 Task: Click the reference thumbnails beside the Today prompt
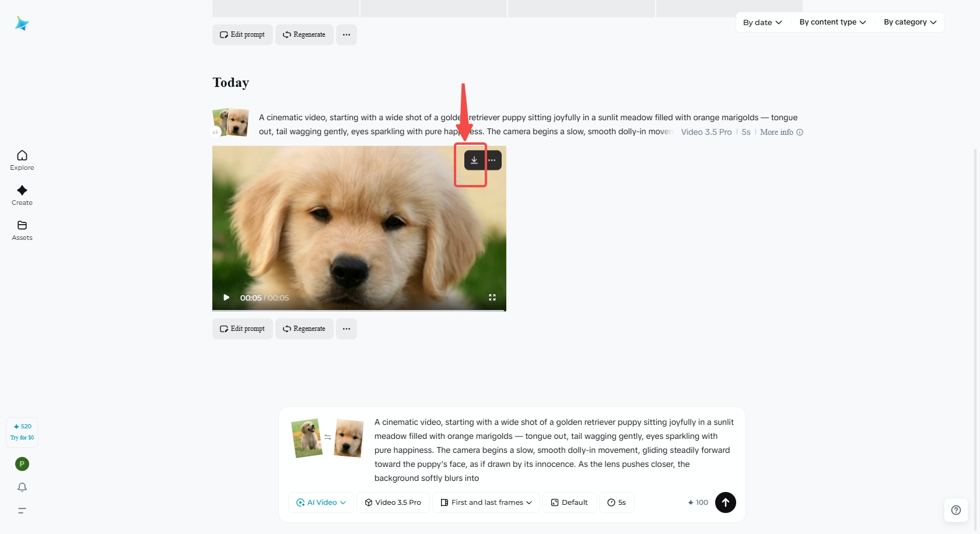[231, 123]
